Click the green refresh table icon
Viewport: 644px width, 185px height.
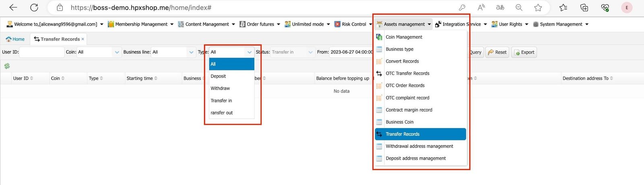coord(7,66)
